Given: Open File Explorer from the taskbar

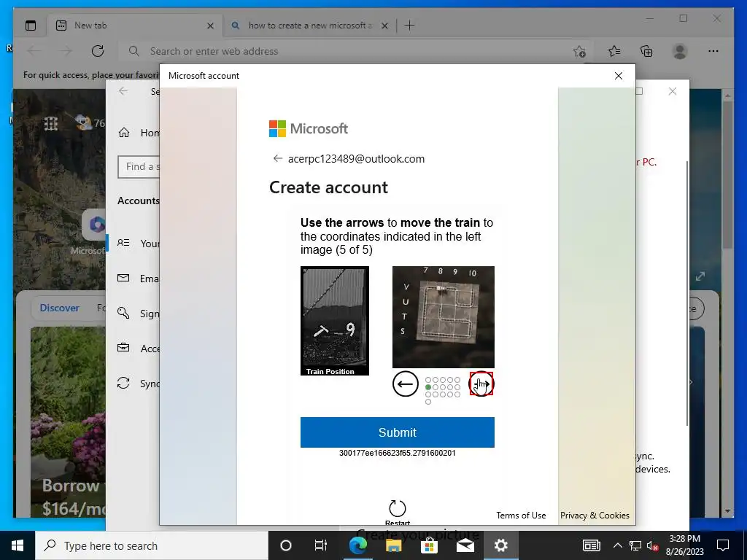Looking at the screenshot, I should click(393, 545).
